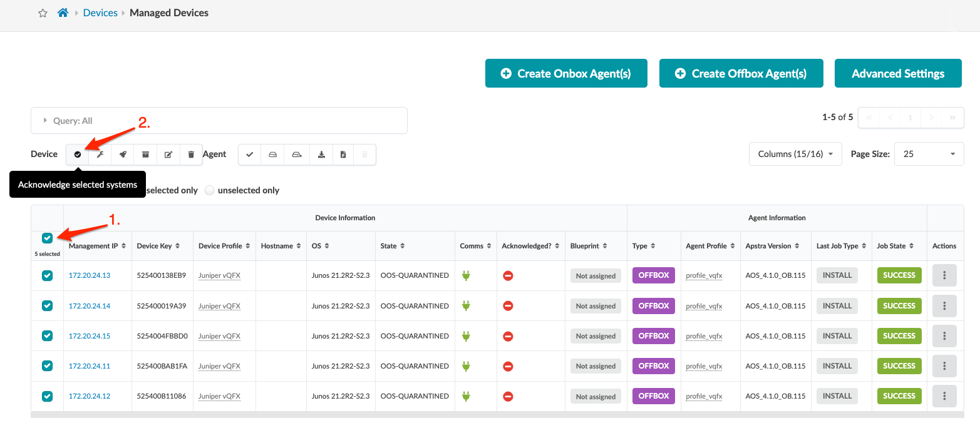The width and height of the screenshot is (980, 423).
Task: Click the horizontal scrollbar below the table
Action: 497,415
